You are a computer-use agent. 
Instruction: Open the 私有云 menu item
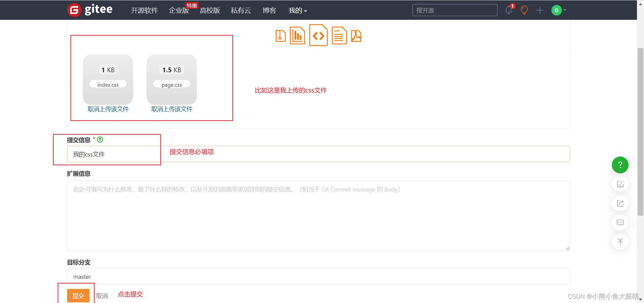click(241, 10)
